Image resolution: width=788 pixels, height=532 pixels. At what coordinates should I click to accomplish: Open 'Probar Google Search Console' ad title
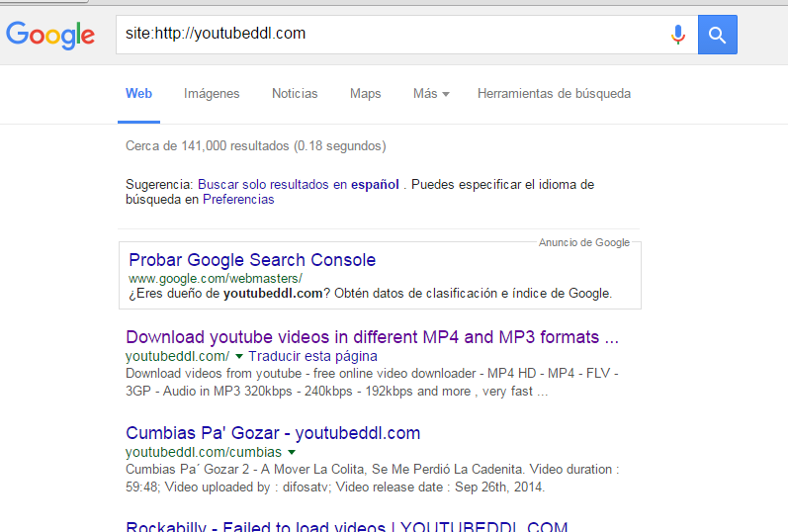252,260
